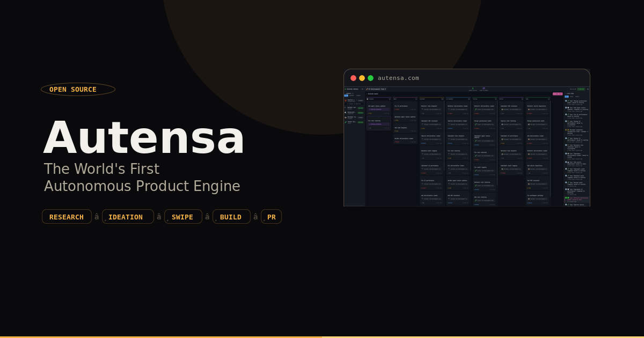
Task: Select the PR pill
Action: (271, 217)
